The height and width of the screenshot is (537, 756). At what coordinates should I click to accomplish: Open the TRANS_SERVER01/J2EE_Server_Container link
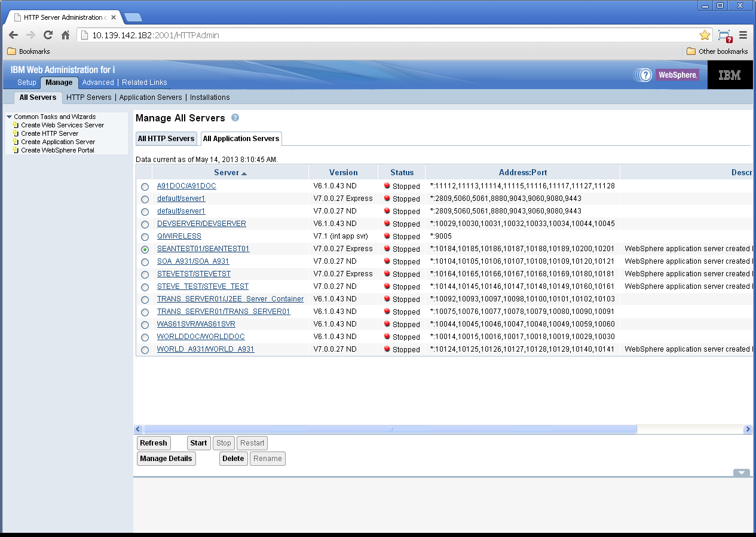coord(230,299)
